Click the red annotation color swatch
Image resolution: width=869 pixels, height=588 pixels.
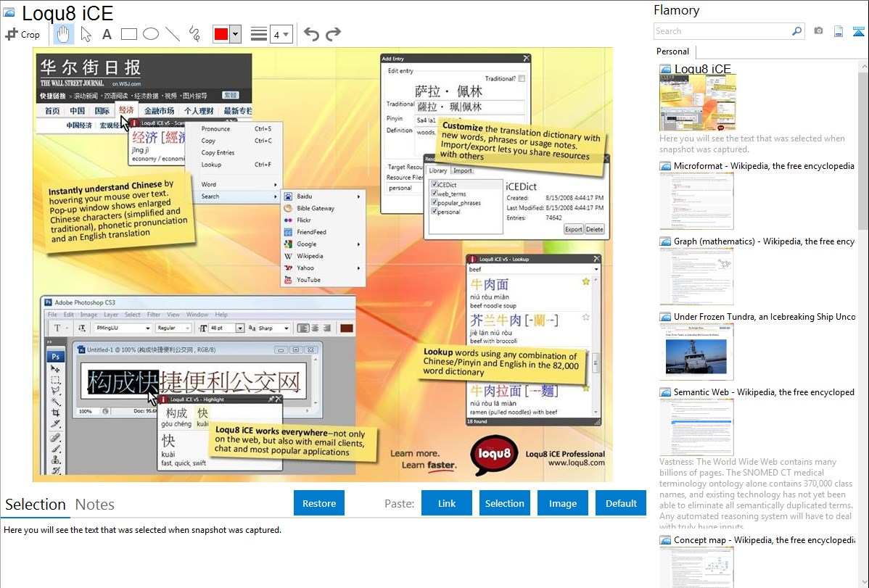click(221, 34)
